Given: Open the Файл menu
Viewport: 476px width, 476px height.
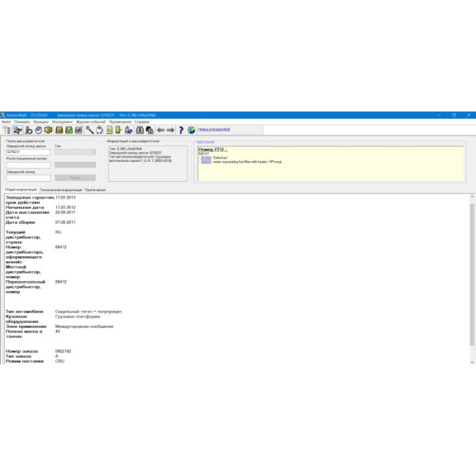Looking at the screenshot, I should point(6,121).
